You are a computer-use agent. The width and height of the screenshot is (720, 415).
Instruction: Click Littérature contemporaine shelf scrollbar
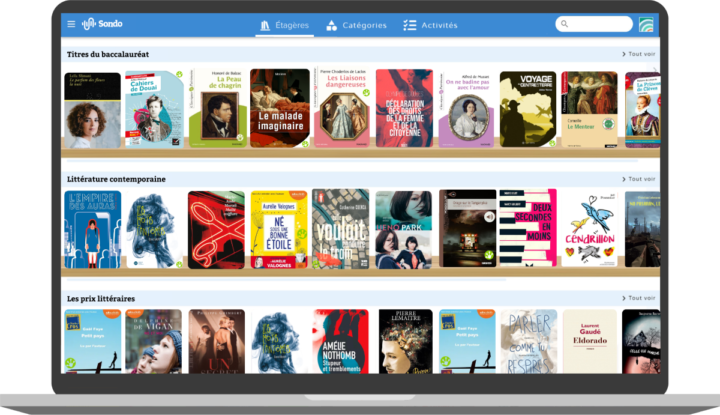287,279
